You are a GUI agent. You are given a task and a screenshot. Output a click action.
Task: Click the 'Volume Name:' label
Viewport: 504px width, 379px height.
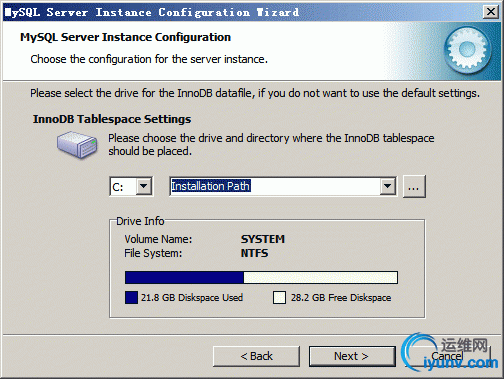point(158,239)
